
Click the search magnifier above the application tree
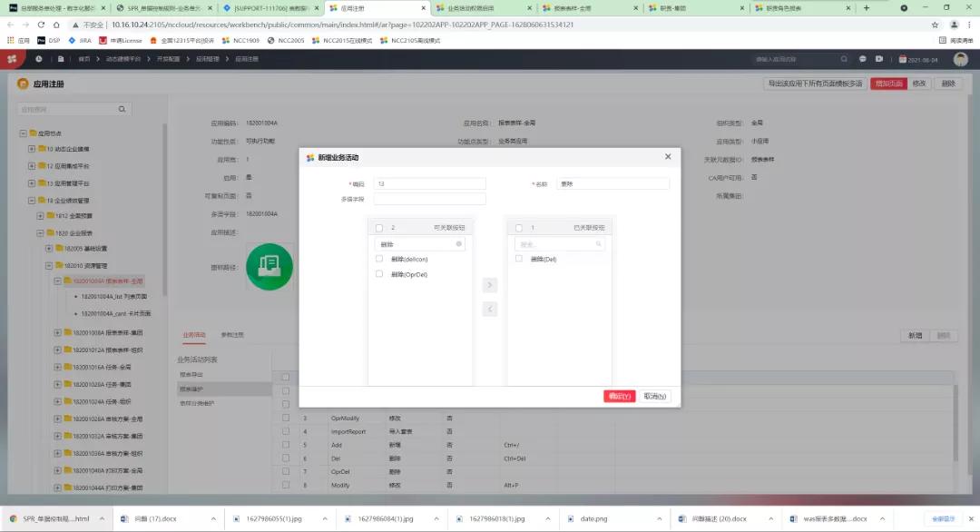[x=122, y=109]
